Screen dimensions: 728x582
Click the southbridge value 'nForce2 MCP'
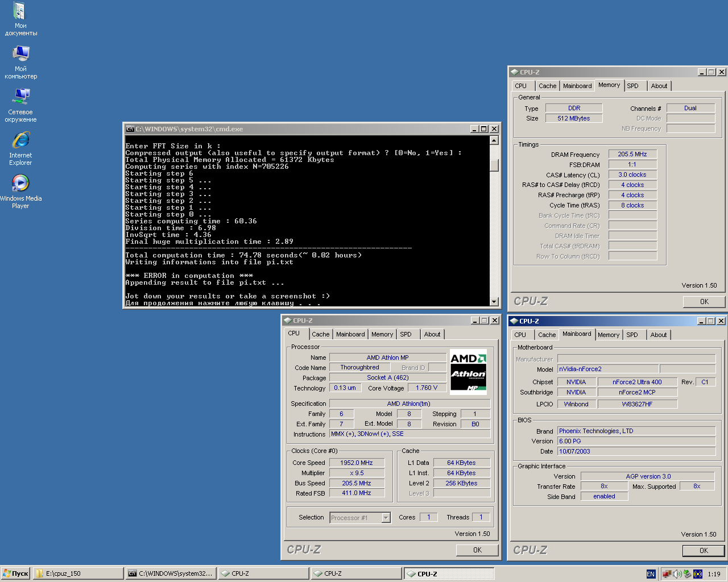point(637,392)
